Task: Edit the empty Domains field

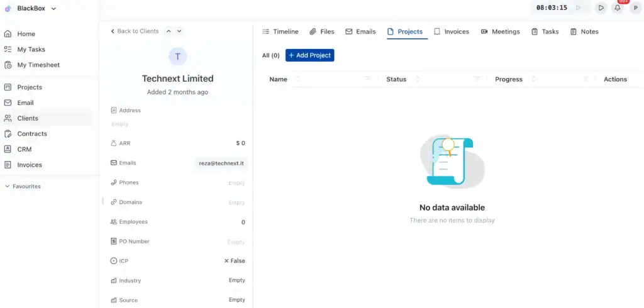Action: [x=236, y=202]
